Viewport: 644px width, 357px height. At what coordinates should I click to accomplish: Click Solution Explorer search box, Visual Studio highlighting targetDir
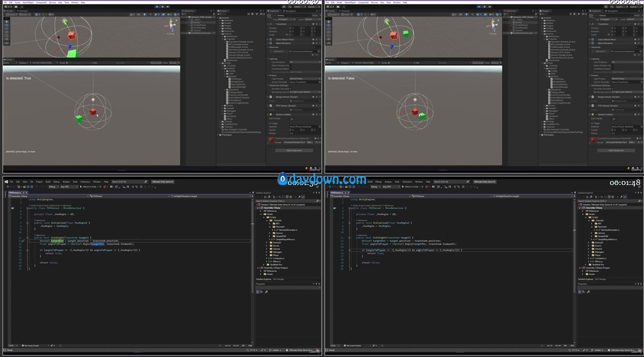(288, 201)
